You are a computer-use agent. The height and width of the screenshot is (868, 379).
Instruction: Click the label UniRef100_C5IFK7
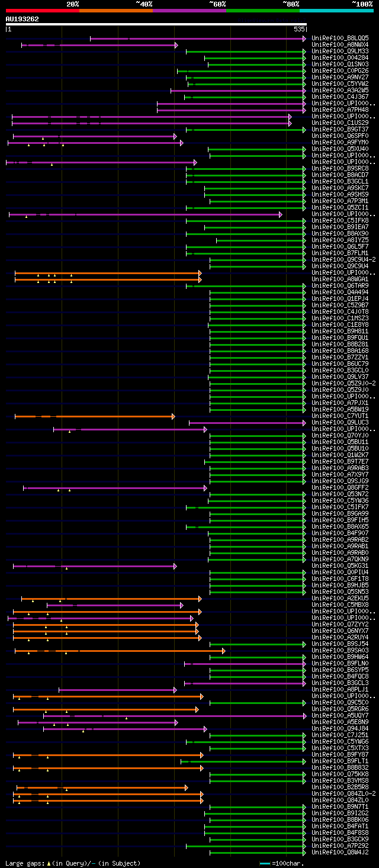click(x=340, y=507)
